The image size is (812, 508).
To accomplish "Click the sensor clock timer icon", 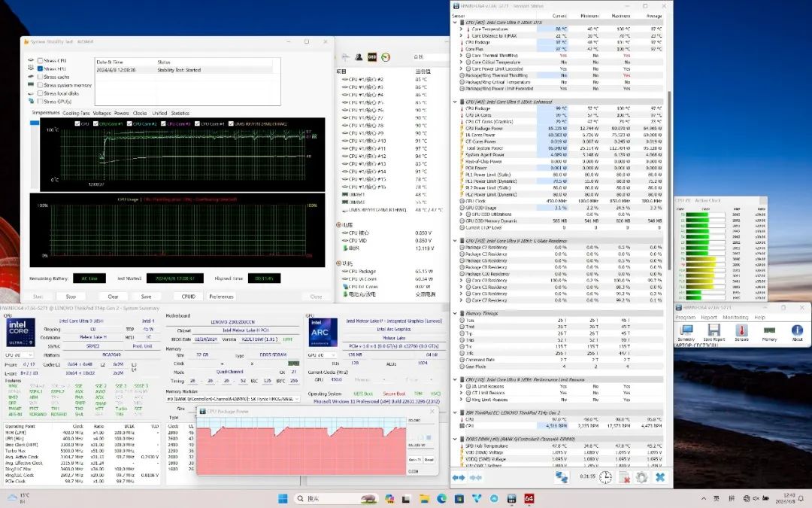I will [605, 477].
